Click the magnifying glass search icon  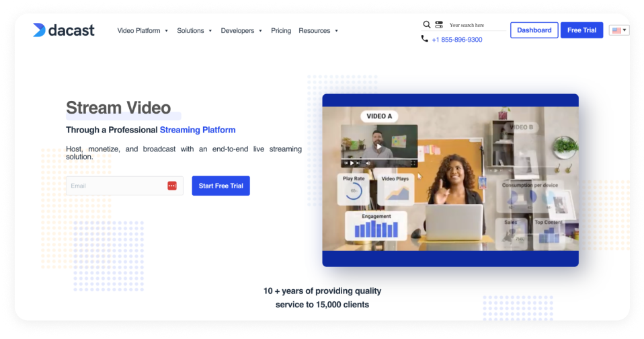427,25
